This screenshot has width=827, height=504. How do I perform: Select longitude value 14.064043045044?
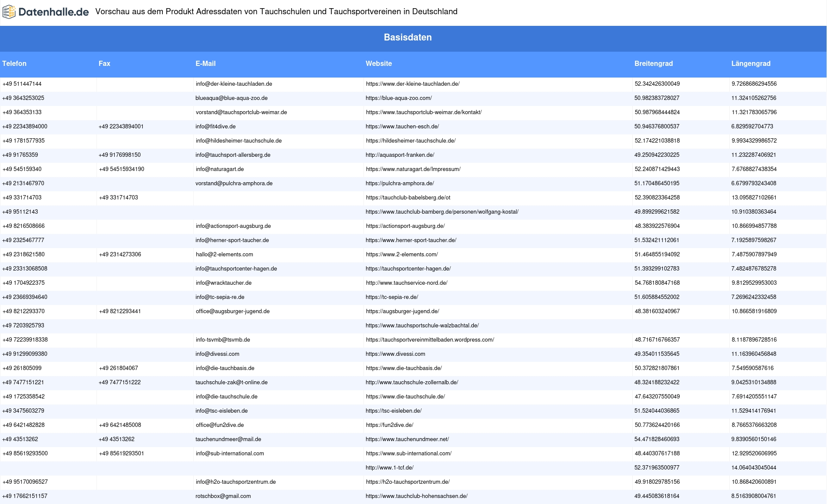(x=754, y=468)
